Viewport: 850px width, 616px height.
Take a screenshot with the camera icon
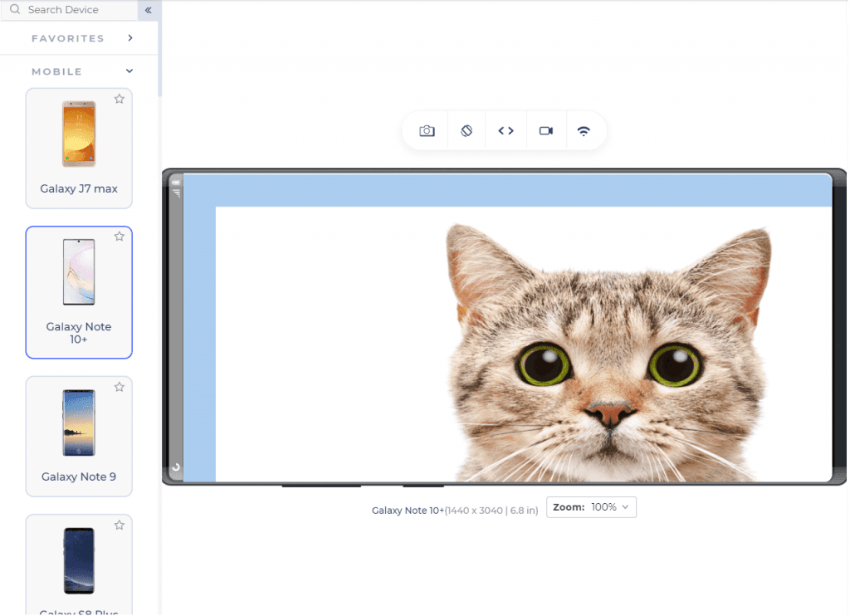[427, 131]
